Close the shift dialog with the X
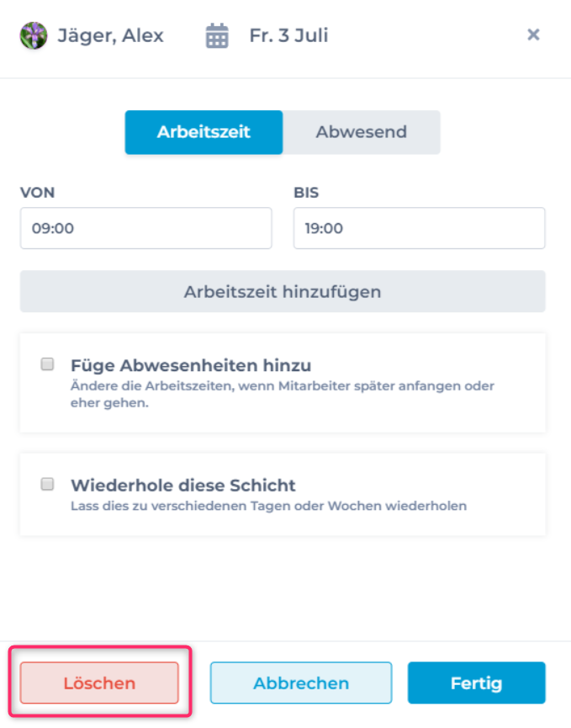Image resolution: width=571 pixels, height=728 pixels. 532,35
